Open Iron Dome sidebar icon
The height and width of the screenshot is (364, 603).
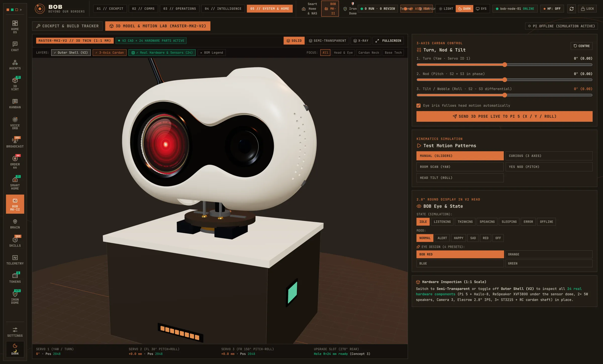coord(15,297)
